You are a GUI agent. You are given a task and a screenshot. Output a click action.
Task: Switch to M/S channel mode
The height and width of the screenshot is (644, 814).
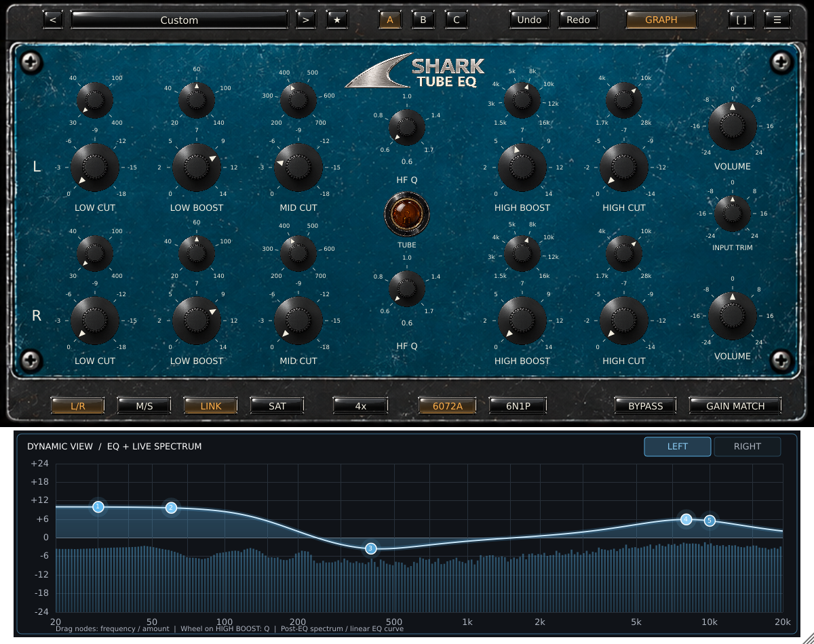click(x=144, y=406)
